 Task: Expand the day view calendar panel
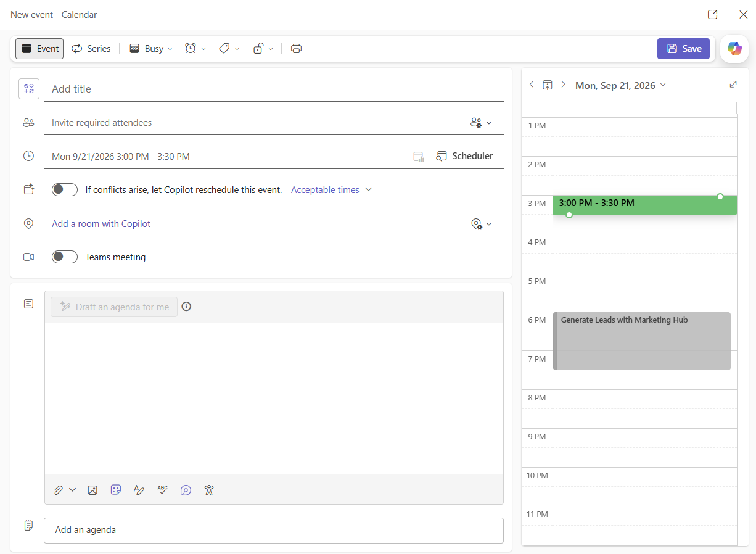[733, 85]
